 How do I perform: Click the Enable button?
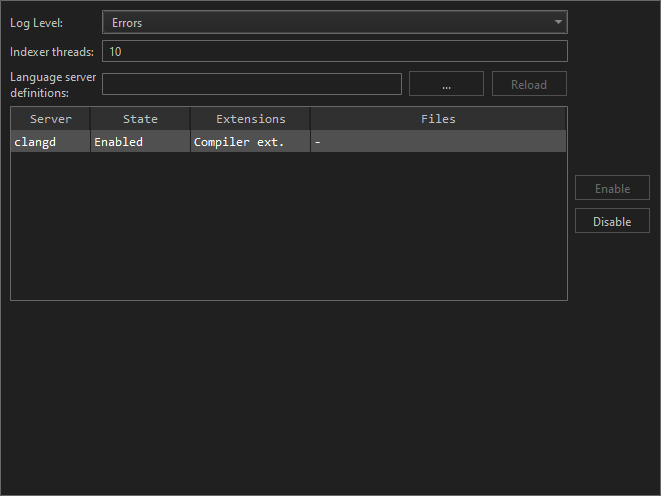[x=612, y=188]
